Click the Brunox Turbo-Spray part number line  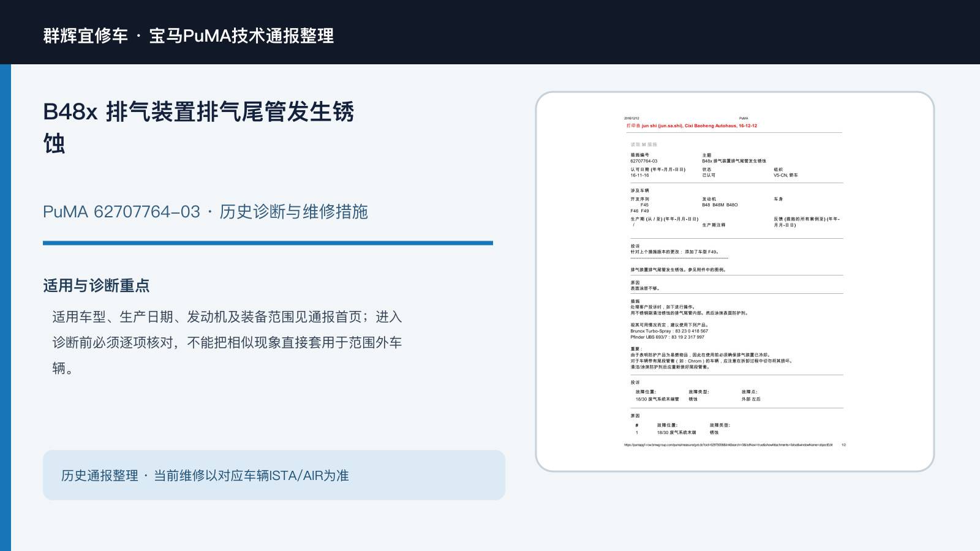tap(669, 331)
